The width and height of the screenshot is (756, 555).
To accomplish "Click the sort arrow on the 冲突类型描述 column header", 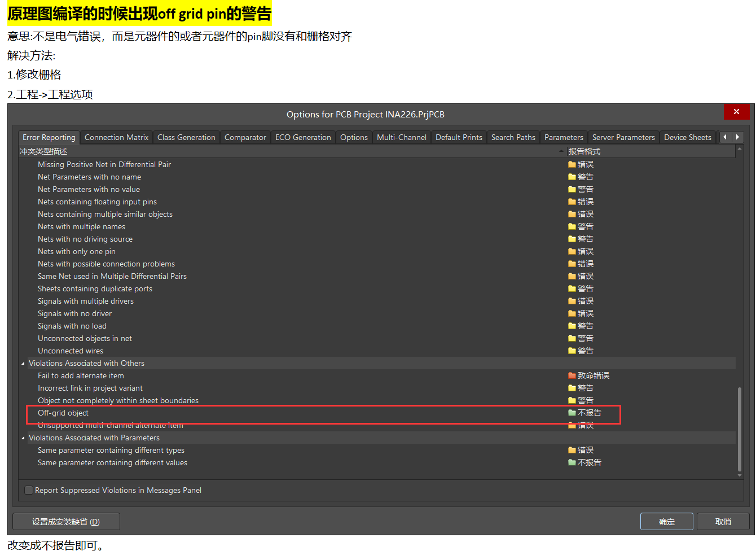I will point(561,151).
